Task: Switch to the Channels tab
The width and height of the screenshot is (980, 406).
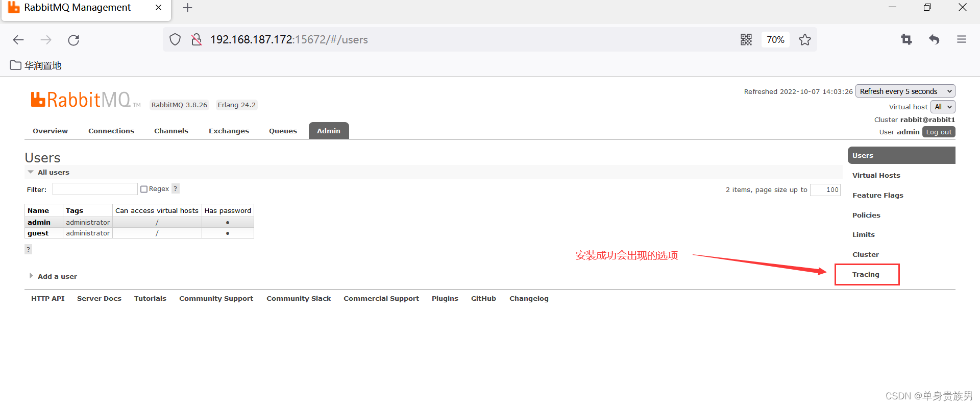Action: point(171,131)
